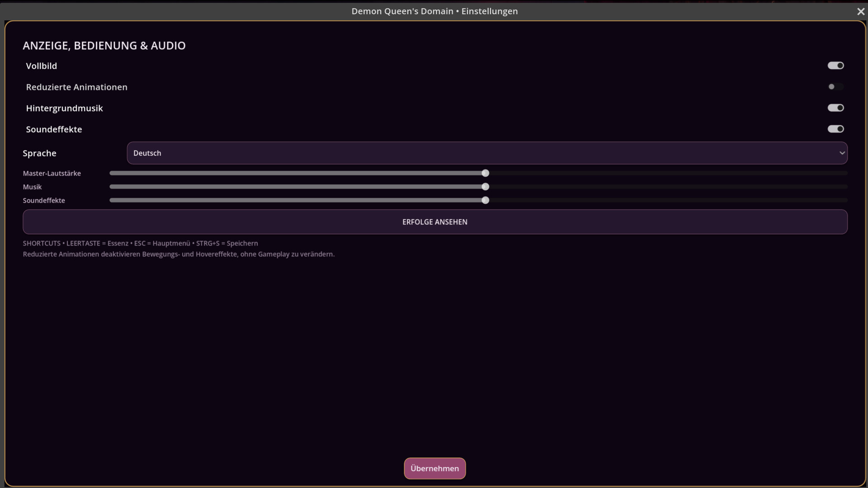Click the window title Demon Queen's Domain • Einstellungen
This screenshot has width=868, height=488.
click(434, 11)
